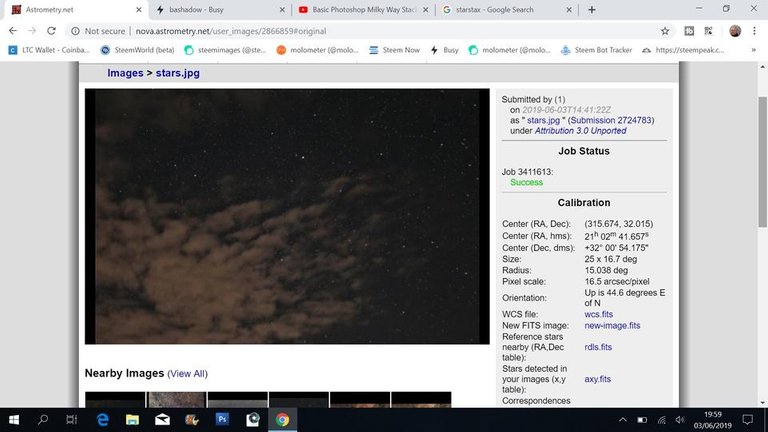Open Windows taskbar search
This screenshot has height=432, width=768.
[43, 420]
